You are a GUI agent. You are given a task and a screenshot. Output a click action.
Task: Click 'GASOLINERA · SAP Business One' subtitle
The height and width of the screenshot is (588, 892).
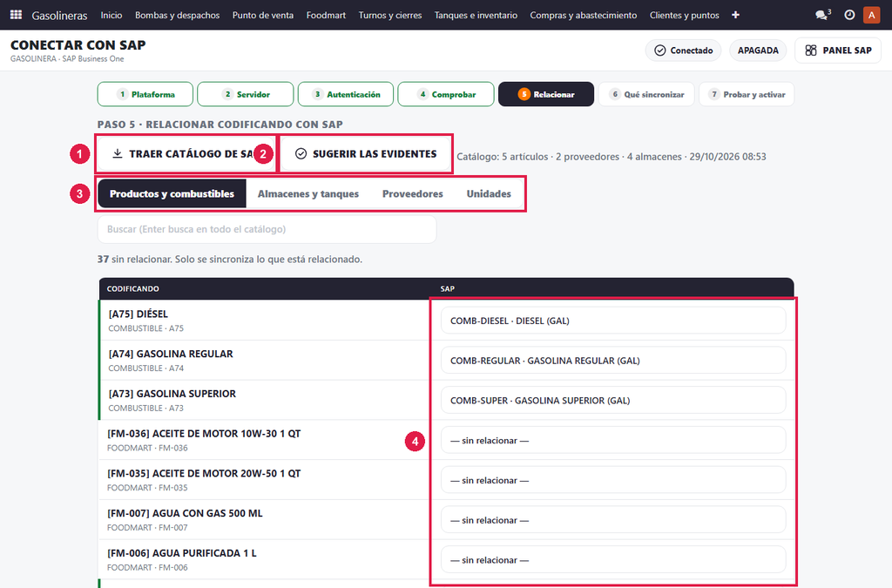[67, 58]
